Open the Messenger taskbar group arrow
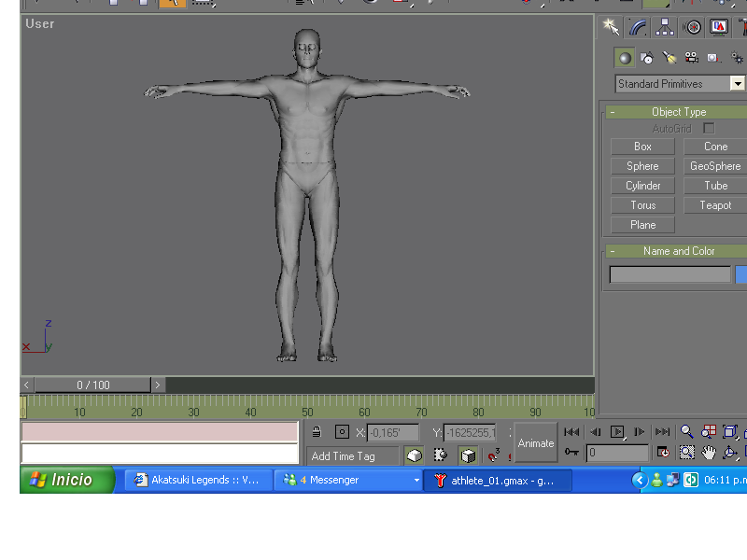The height and width of the screenshot is (560, 747). (416, 480)
